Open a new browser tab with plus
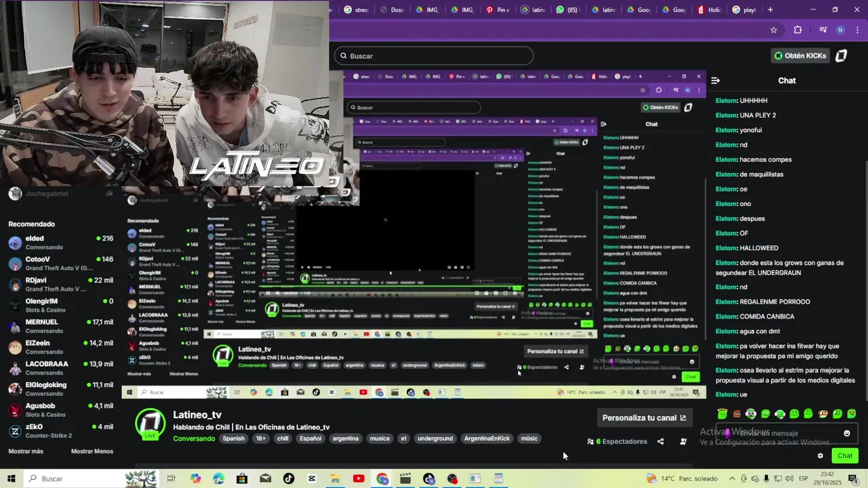Screen dimensions: 868x488 pos(770,9)
